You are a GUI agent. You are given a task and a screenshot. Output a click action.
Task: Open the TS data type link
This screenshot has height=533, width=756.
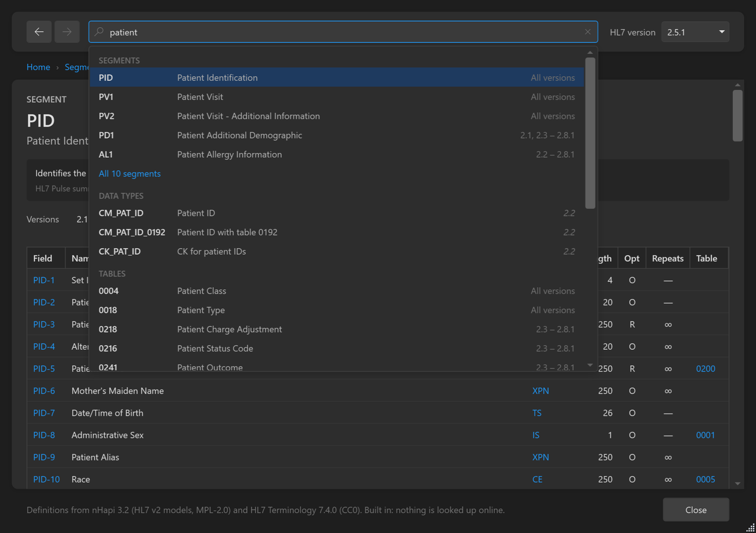(537, 413)
